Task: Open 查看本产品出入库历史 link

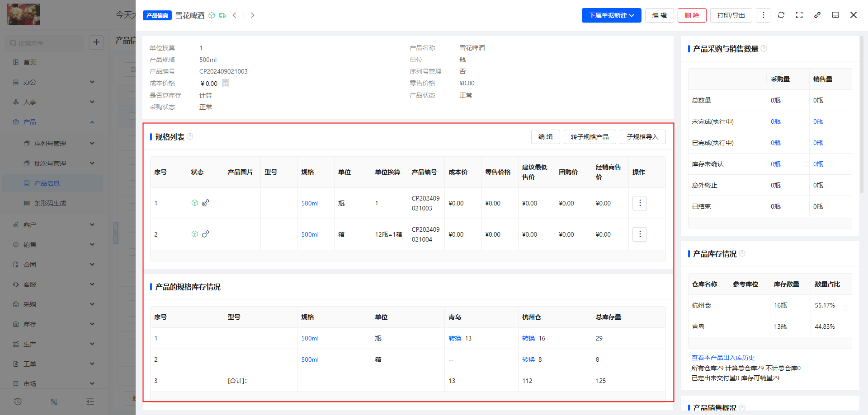Action: tap(723, 358)
